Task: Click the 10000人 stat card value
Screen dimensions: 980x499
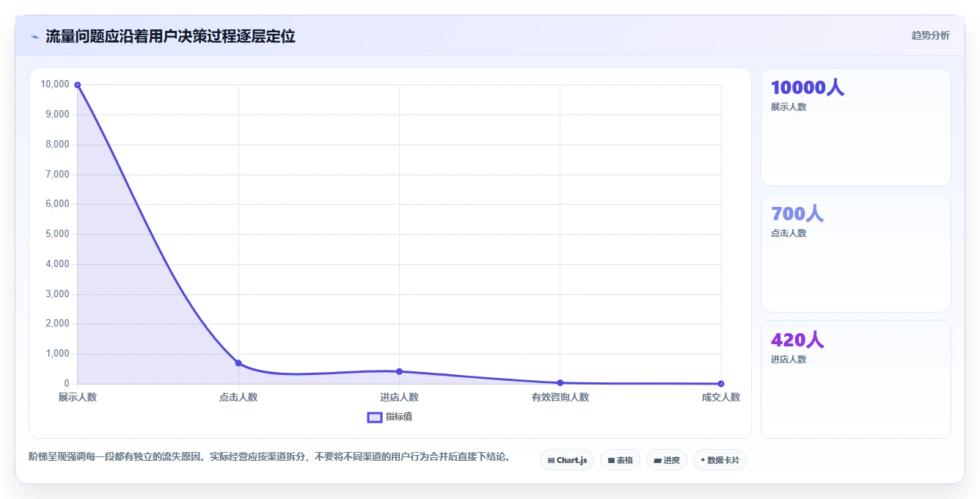Action: click(808, 87)
